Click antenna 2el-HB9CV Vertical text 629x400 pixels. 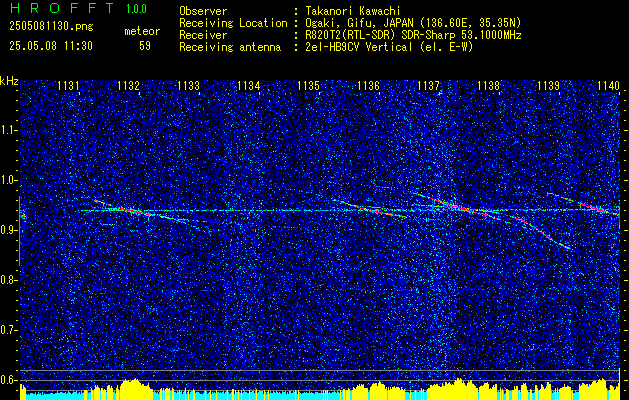point(389,47)
